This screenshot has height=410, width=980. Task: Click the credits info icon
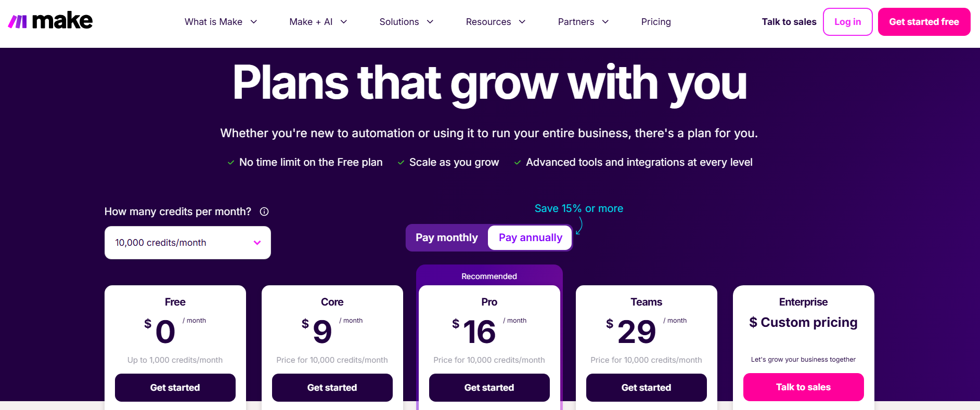click(264, 211)
